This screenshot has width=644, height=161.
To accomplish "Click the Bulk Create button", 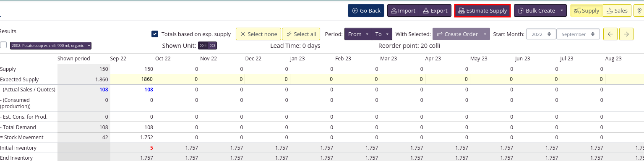I will [x=536, y=10].
